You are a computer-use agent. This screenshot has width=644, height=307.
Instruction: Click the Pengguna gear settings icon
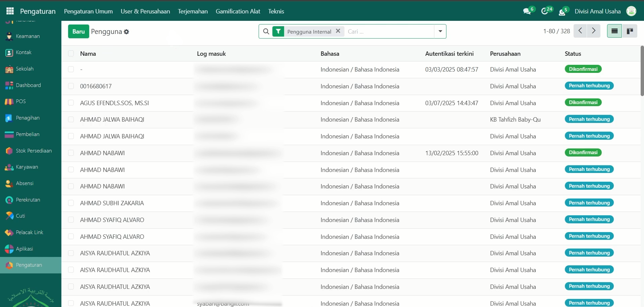click(126, 32)
